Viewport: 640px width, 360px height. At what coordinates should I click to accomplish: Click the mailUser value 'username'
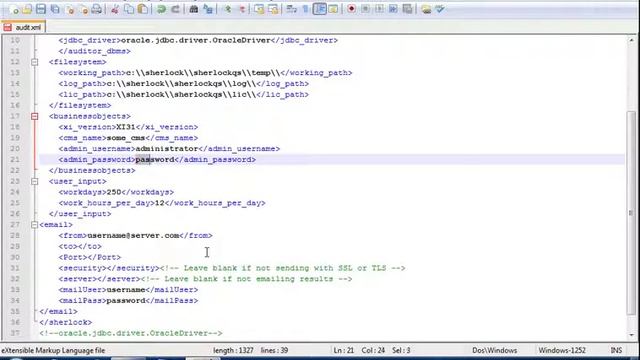point(126,290)
